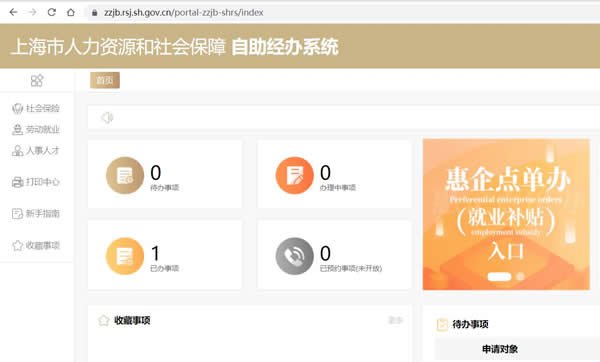Screen dimensions: 600x362
Task: Reload the page with refresh icon
Action: [52, 12]
